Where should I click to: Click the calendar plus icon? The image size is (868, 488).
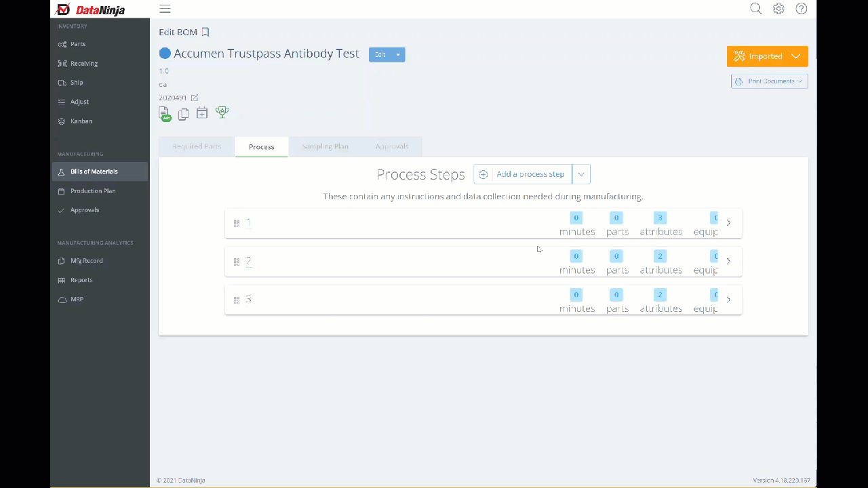click(x=202, y=113)
